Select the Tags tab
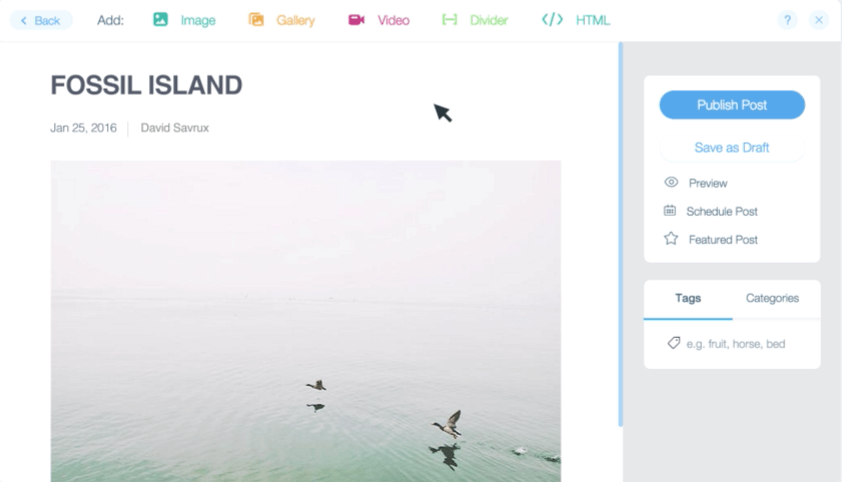This screenshot has height=482, width=842. click(688, 298)
